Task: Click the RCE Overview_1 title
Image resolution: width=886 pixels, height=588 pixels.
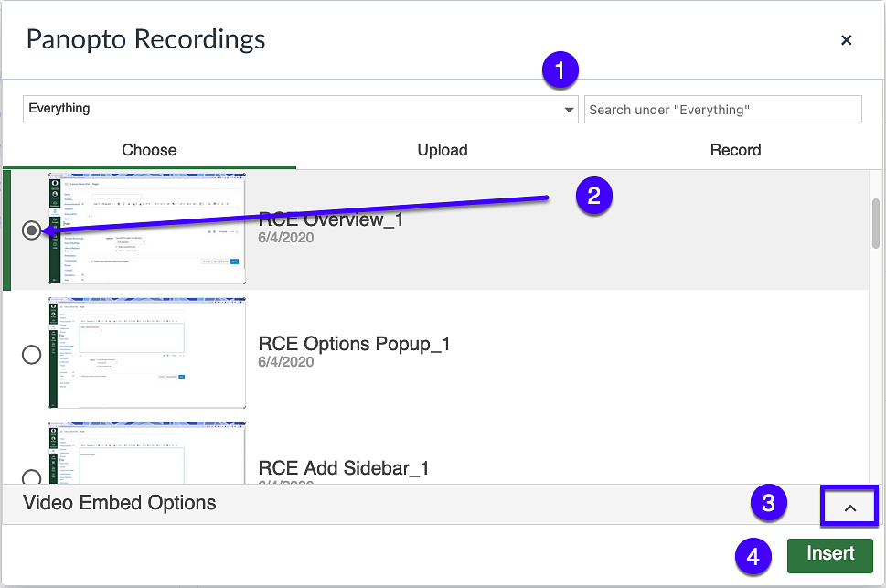Action: pos(331,219)
